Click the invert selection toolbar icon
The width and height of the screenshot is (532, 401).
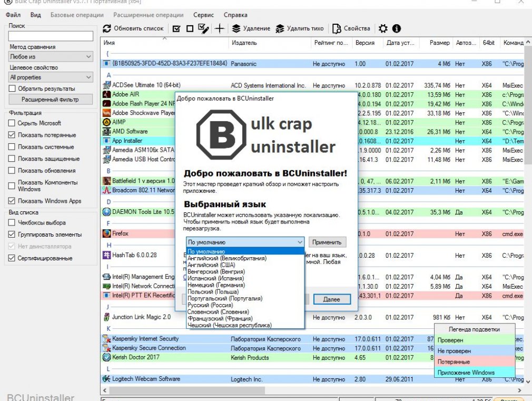pyautogui.click(x=203, y=28)
